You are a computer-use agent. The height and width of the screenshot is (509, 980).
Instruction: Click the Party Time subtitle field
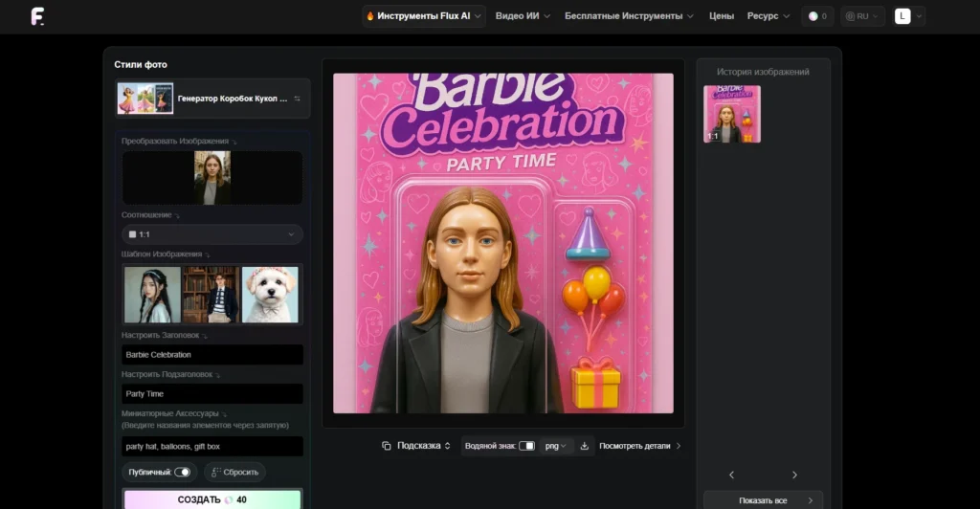point(212,393)
